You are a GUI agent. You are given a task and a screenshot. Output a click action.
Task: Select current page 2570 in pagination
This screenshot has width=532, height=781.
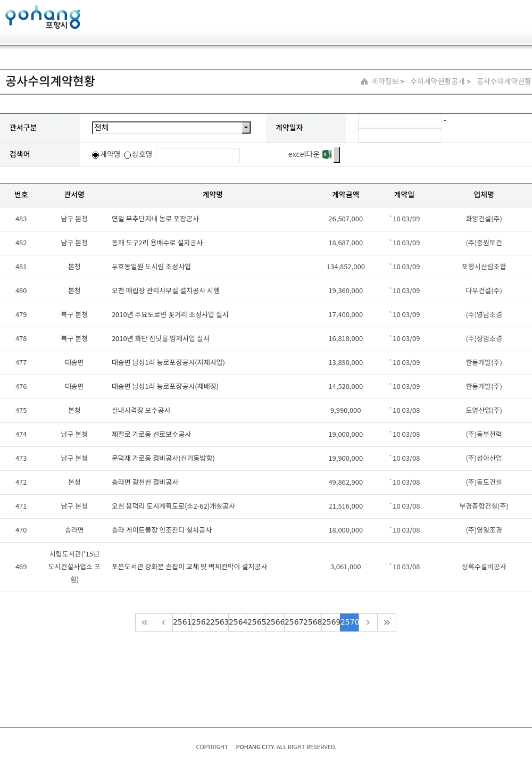pos(350,622)
